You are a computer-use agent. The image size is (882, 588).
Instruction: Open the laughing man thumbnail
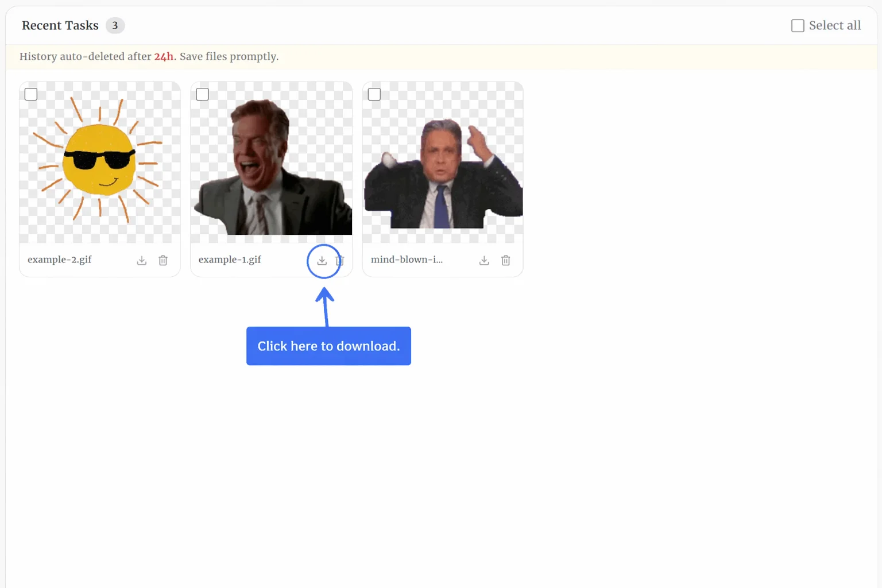coord(272,162)
